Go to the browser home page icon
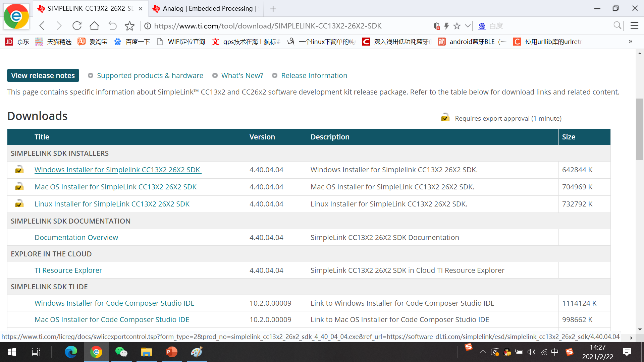 (x=95, y=26)
